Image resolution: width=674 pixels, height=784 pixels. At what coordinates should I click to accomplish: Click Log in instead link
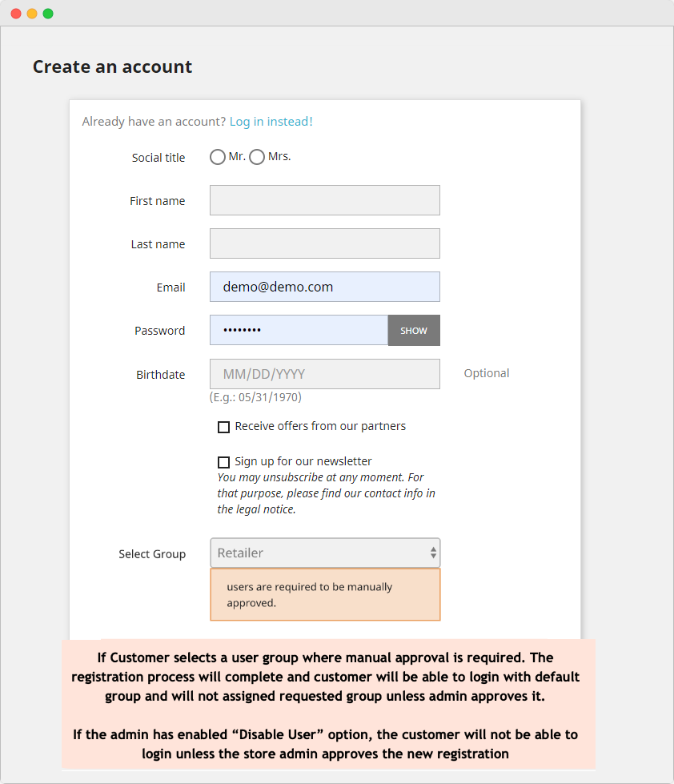coord(271,122)
